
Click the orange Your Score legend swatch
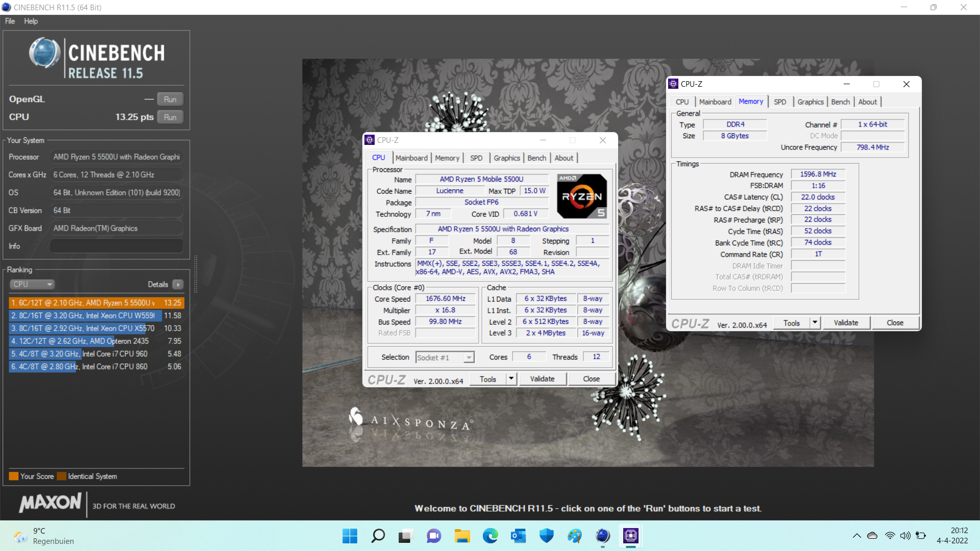(x=13, y=476)
